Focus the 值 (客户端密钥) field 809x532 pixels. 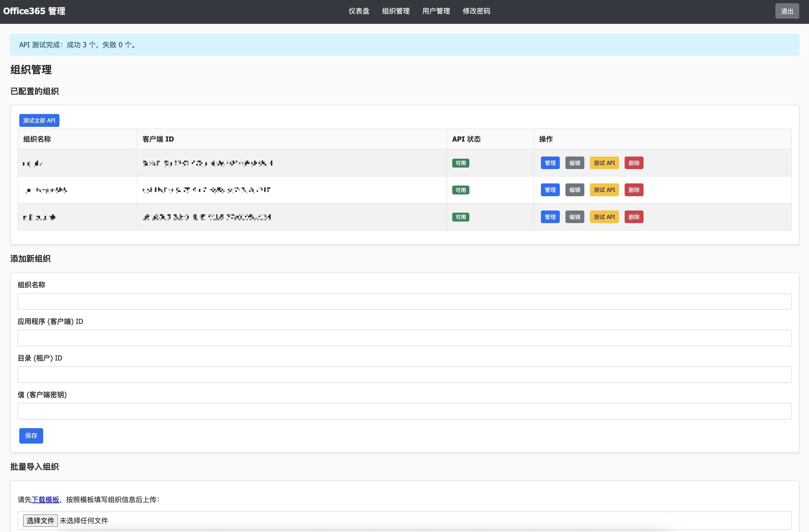click(x=404, y=411)
